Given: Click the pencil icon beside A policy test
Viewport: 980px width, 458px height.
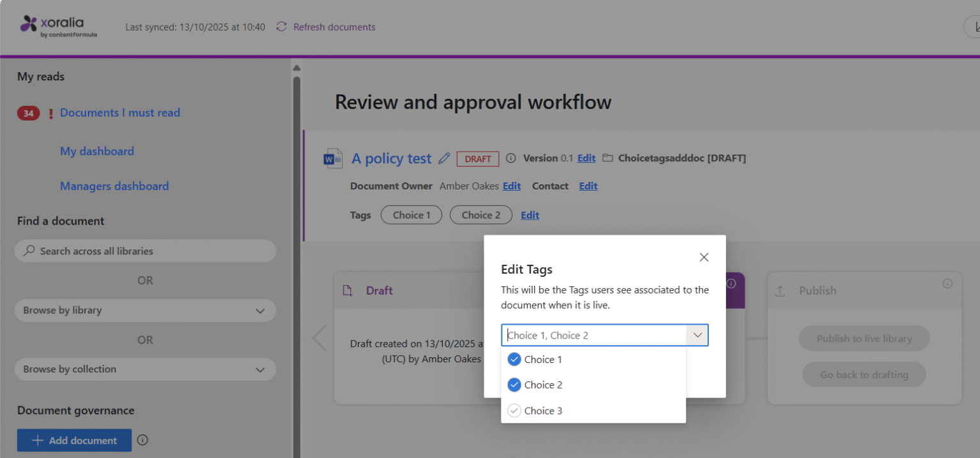Looking at the screenshot, I should pyautogui.click(x=445, y=159).
